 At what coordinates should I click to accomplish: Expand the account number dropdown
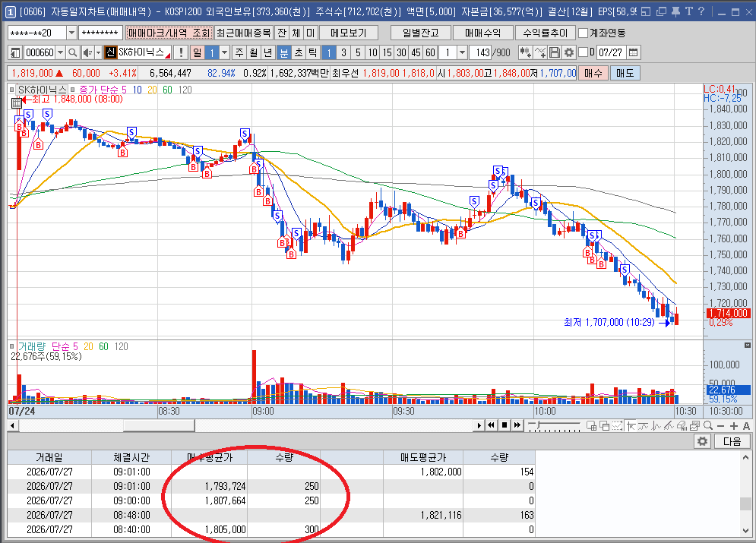click(72, 33)
